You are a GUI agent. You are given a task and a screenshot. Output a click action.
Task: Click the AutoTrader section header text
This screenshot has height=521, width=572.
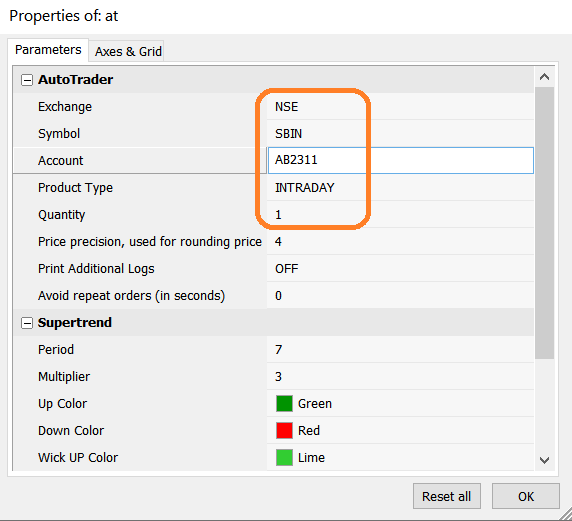click(76, 80)
